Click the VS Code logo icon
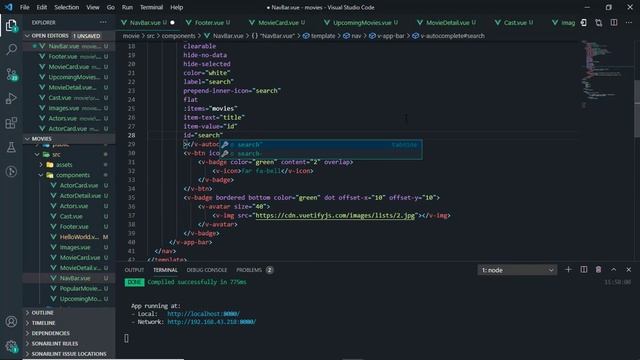The image size is (640, 360). coord(8,7)
